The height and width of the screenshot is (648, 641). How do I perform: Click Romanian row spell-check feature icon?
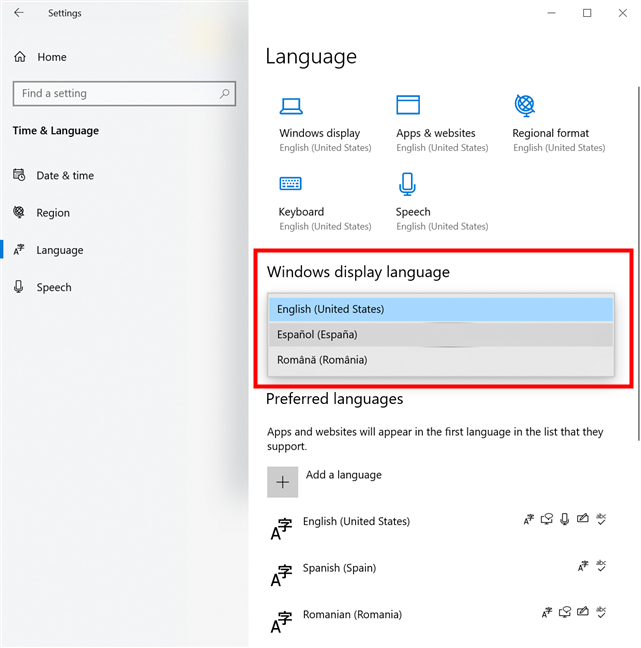click(x=601, y=612)
